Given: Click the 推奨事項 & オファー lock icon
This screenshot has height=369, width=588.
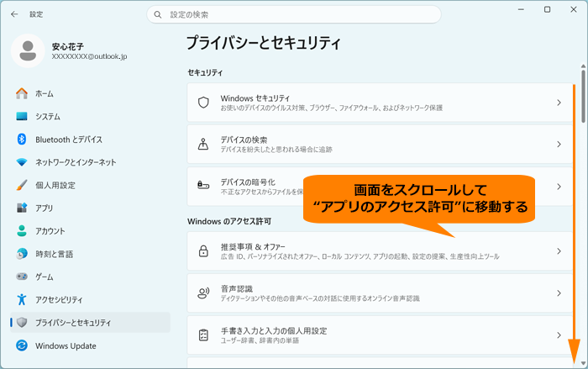Looking at the screenshot, I should coord(203,251).
